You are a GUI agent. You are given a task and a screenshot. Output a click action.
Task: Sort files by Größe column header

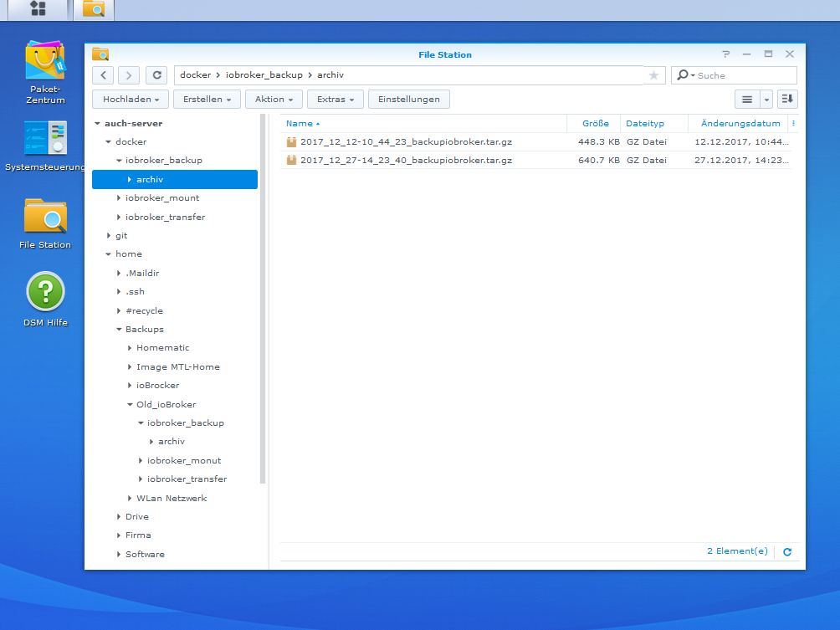point(595,124)
